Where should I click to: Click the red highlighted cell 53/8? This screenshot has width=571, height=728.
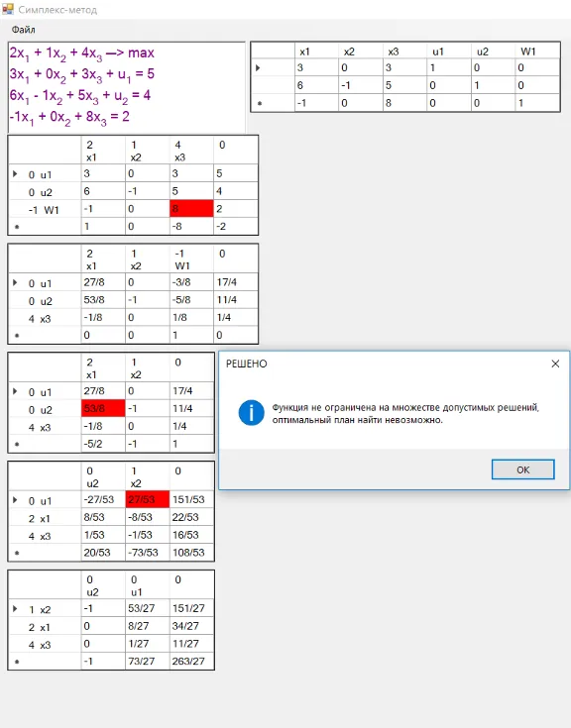[103, 408]
